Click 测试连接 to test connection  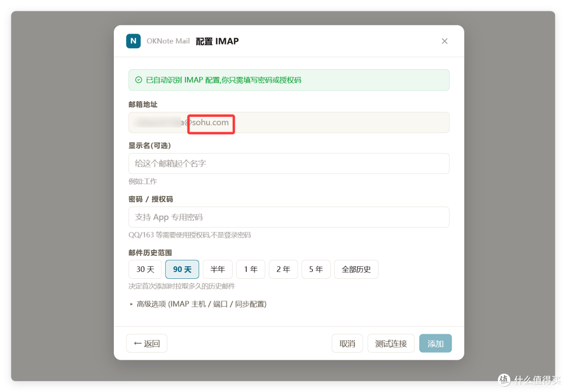click(391, 343)
